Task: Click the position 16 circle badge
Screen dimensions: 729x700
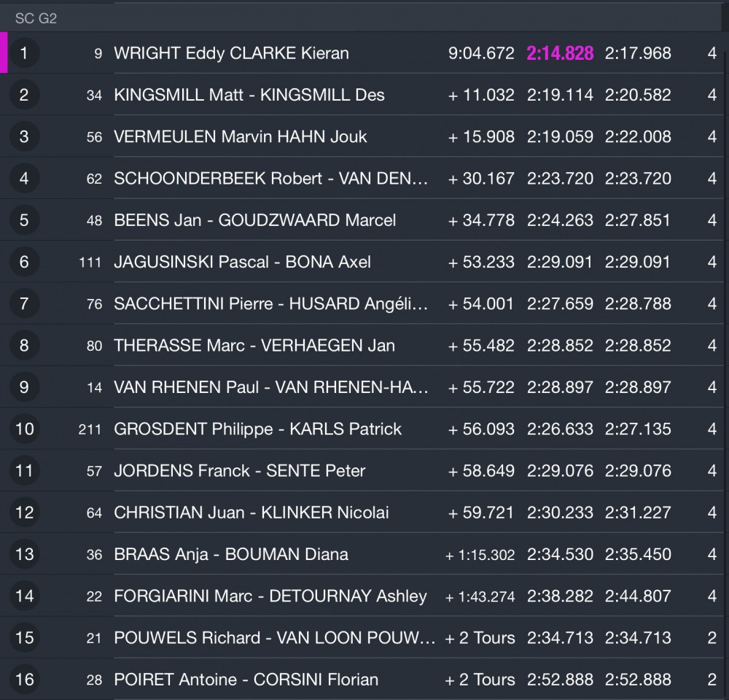Action: pos(24,680)
